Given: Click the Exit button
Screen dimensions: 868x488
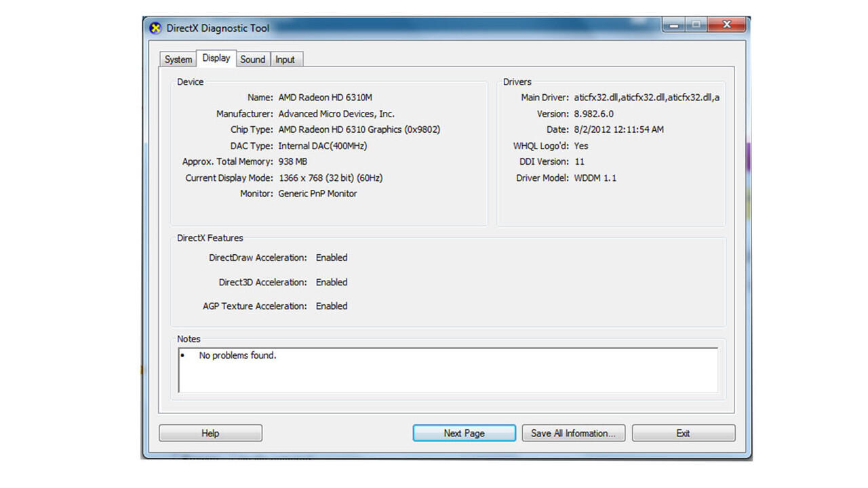Looking at the screenshot, I should pyautogui.click(x=684, y=433).
